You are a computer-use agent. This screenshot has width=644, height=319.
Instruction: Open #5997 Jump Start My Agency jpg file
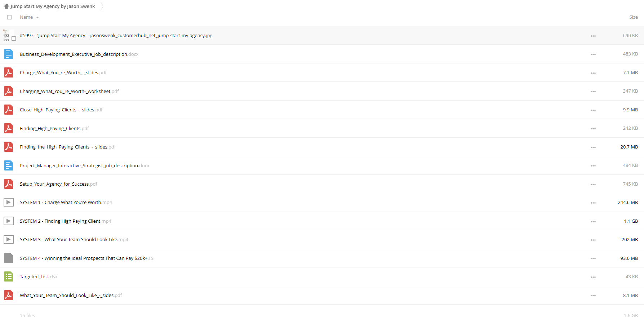[x=116, y=36]
